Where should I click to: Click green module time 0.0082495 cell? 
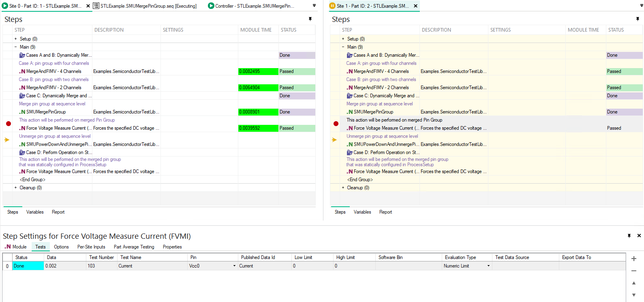[258, 71]
